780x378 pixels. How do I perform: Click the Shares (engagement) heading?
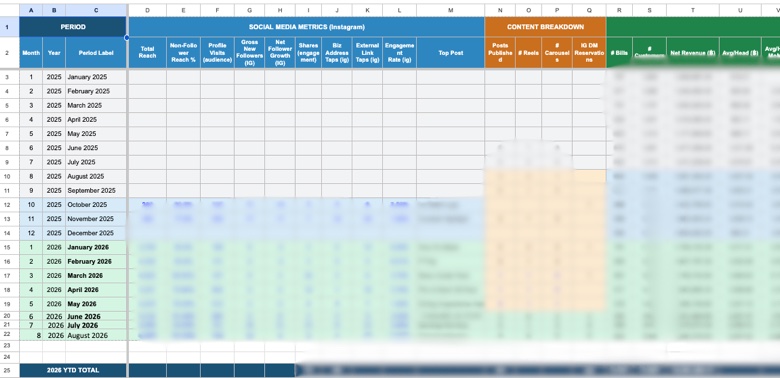pos(308,53)
